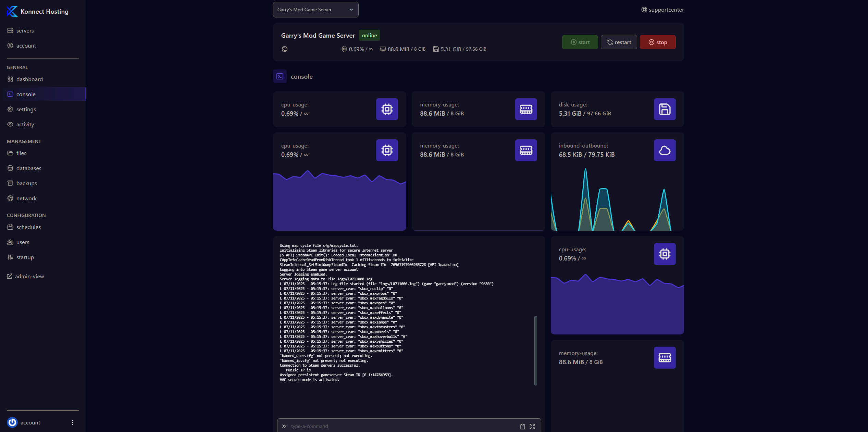Click the account avatar at sidebar bottom

(12, 422)
